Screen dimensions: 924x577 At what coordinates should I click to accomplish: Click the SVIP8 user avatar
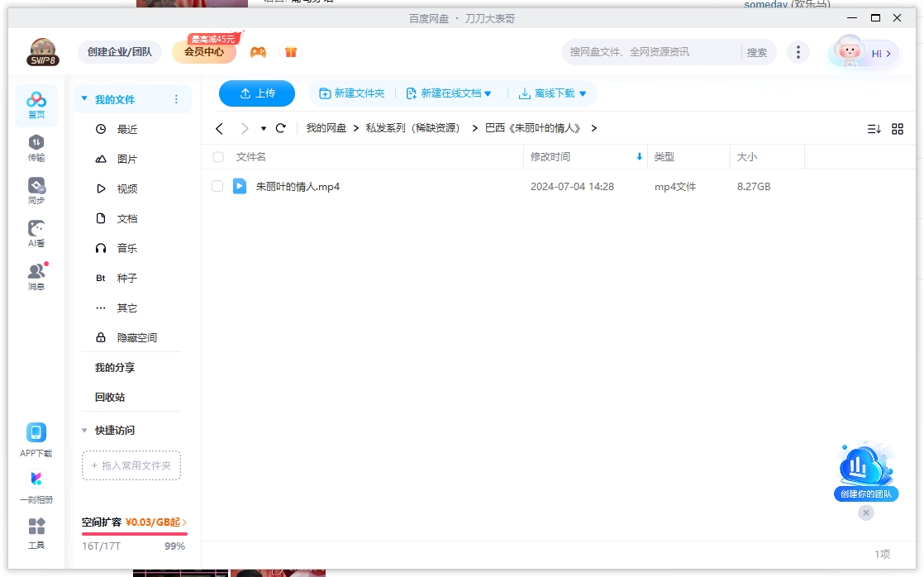coord(43,52)
